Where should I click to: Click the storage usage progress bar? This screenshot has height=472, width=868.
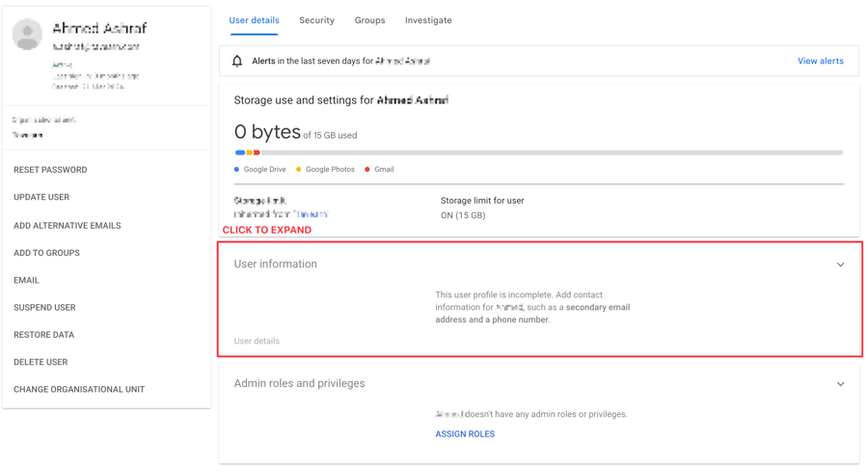(538, 153)
